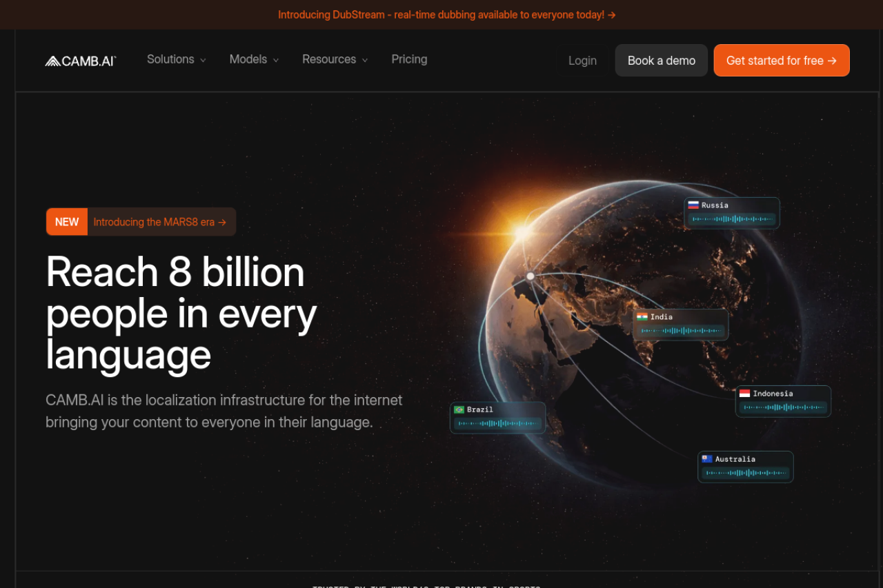Screen dimensions: 883x588
Task: Follow the Introducing the MARS8 era link
Action: click(x=159, y=222)
